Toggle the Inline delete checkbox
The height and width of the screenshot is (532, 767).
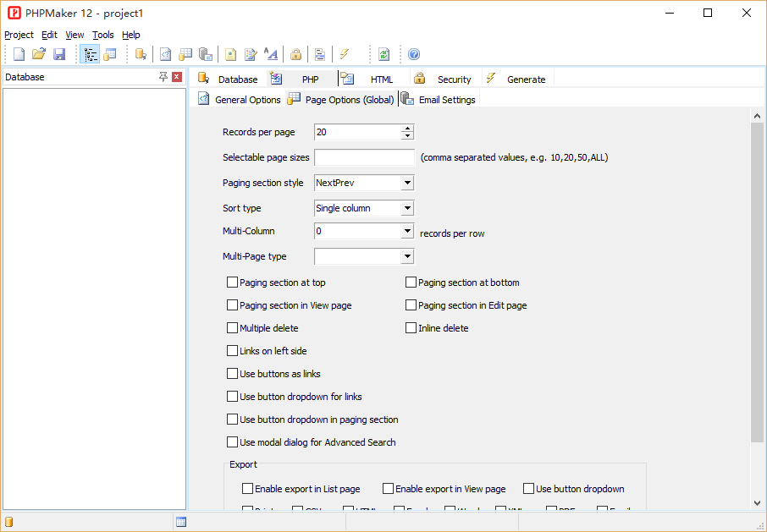(411, 328)
